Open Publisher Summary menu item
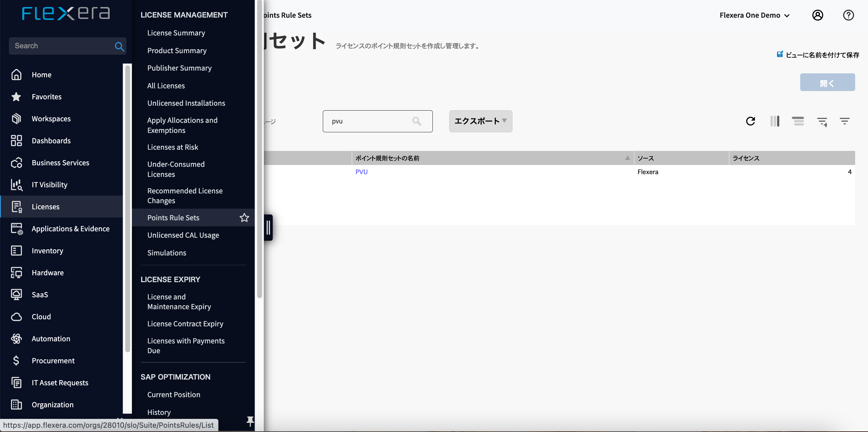868x432 pixels. (179, 68)
